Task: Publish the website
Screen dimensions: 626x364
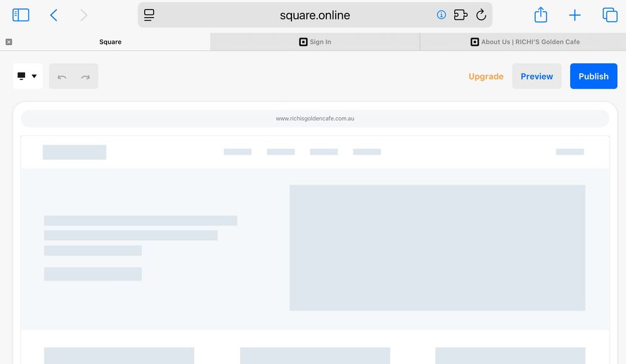Action: pyautogui.click(x=593, y=76)
